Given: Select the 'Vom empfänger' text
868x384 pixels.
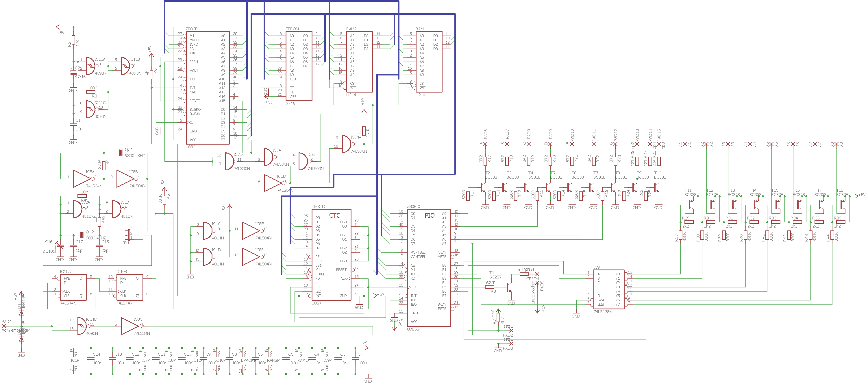Looking at the screenshot, I should (x=16, y=331).
